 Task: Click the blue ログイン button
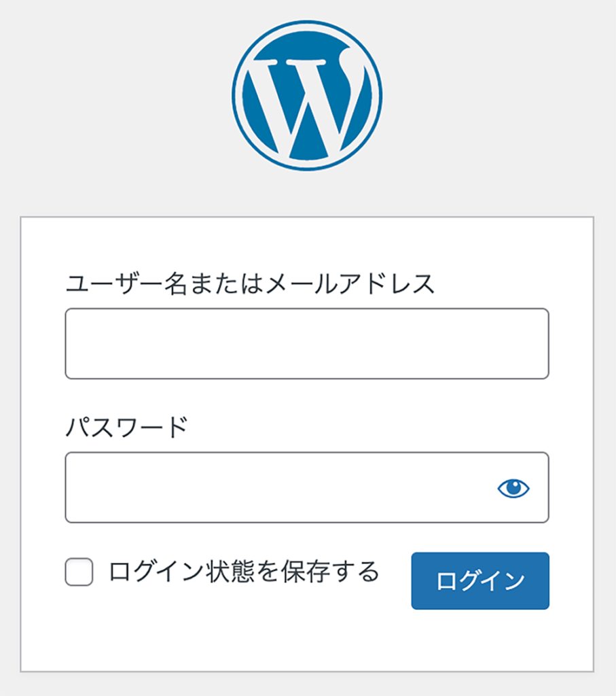[x=480, y=580]
